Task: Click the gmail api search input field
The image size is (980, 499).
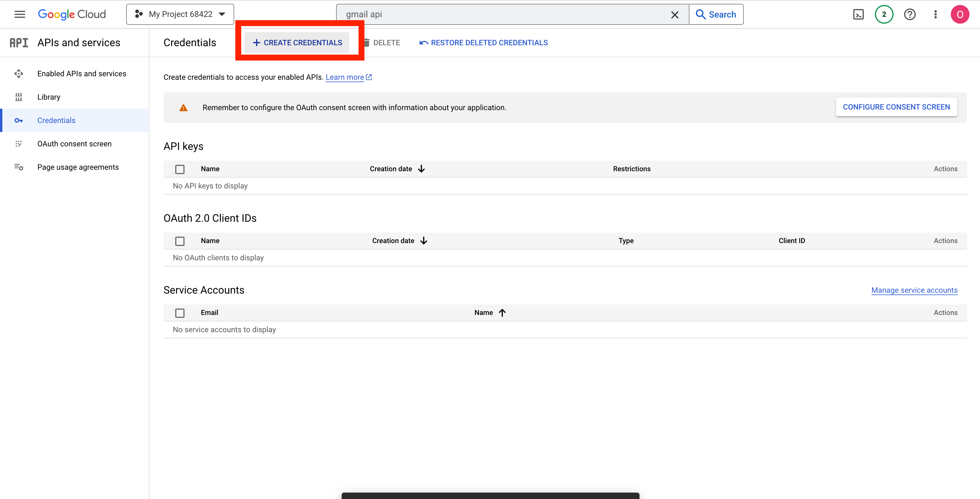Action: (x=506, y=14)
